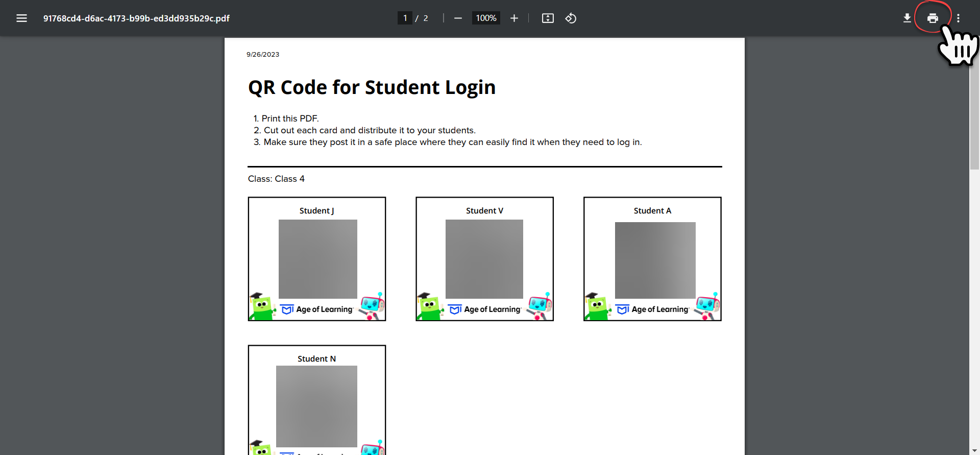Click the PDF filename in the toolbar
This screenshot has width=980, height=455.
click(136, 18)
